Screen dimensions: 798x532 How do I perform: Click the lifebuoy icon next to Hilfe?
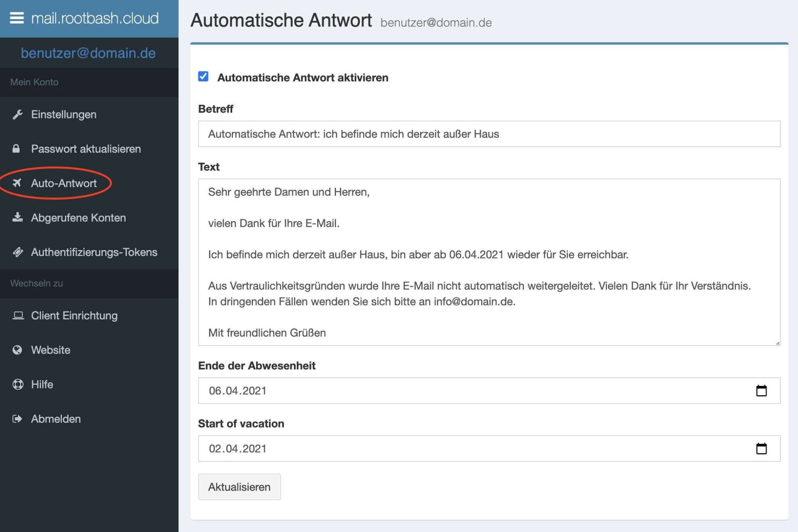pos(18,384)
